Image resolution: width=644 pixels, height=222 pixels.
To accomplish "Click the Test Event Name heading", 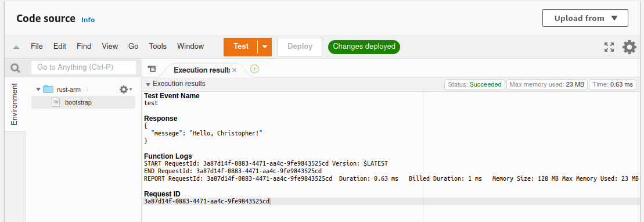I will tap(172, 96).
